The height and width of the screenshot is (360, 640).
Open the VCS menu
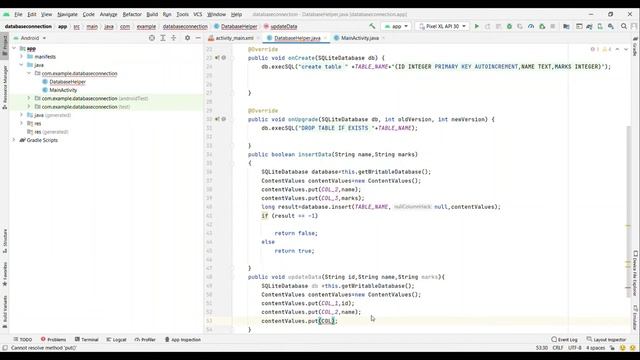[x=198, y=14]
